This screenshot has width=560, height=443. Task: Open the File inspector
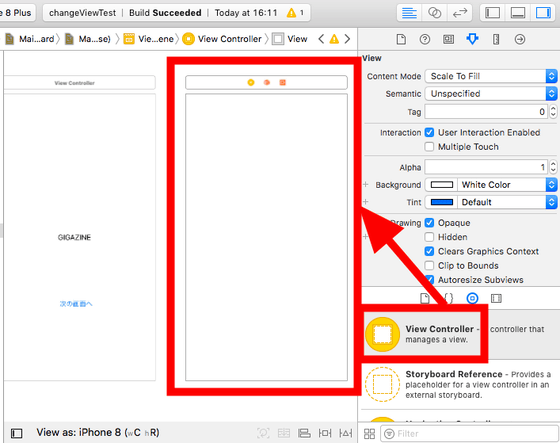coord(401,39)
